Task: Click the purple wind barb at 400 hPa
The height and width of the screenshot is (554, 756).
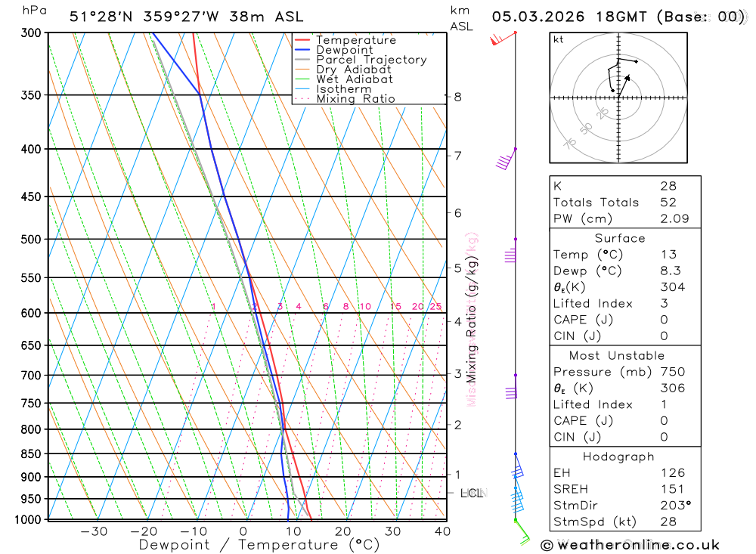Action: pyautogui.click(x=507, y=159)
